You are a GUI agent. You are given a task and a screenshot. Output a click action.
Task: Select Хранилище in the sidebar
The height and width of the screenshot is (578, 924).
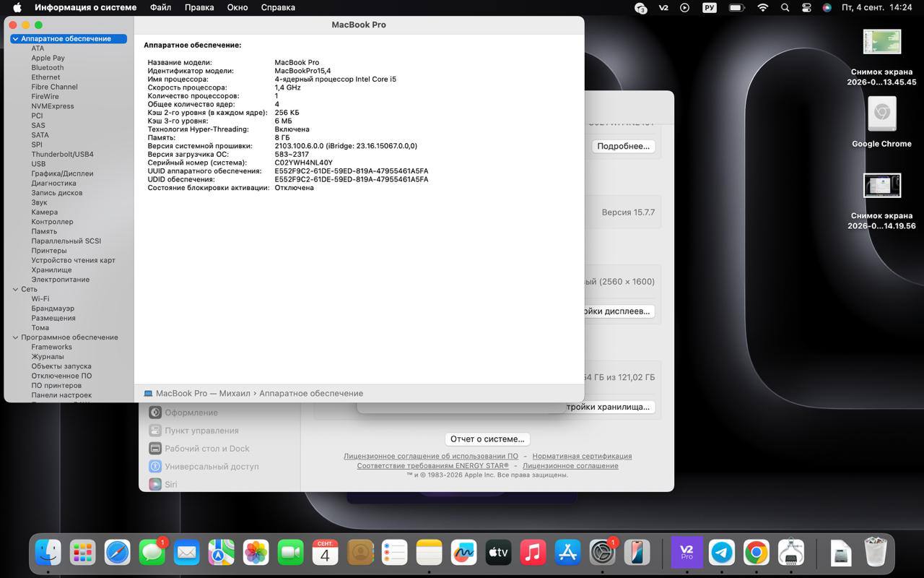click(51, 269)
